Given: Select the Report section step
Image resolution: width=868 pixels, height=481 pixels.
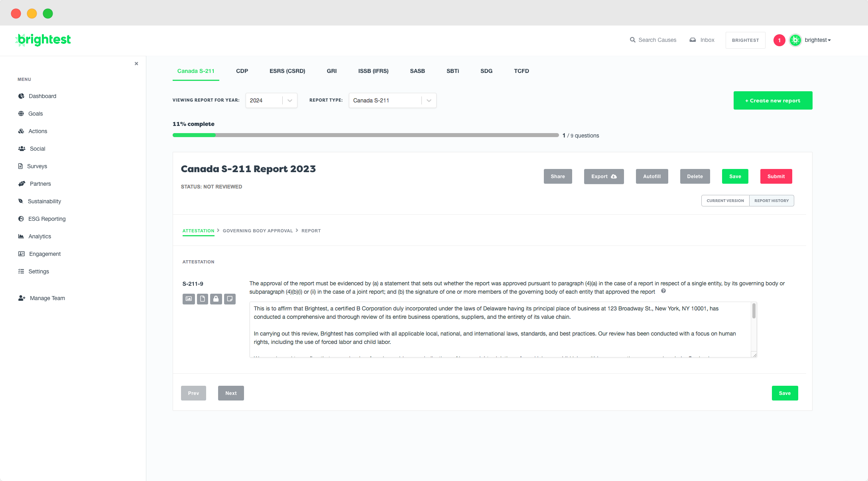Looking at the screenshot, I should coord(311,231).
